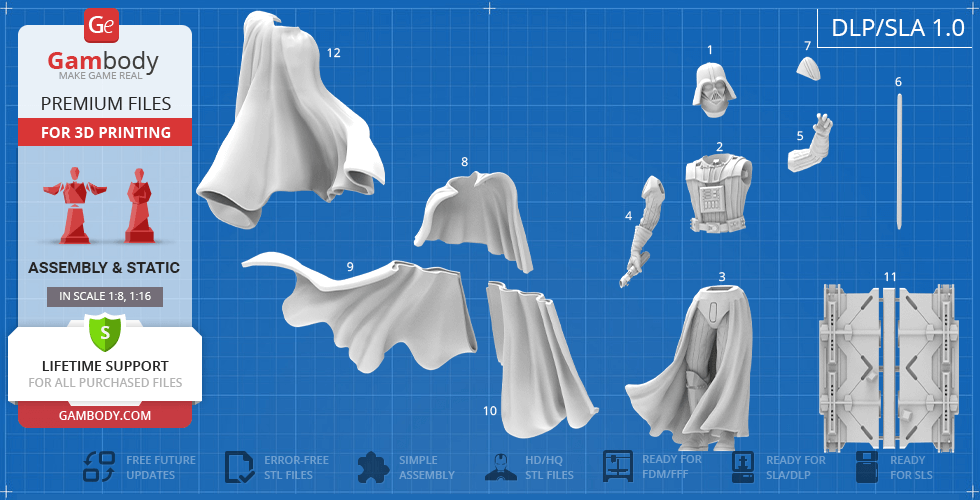Click the green lifetime support shield icon
This screenshot has height=500, width=980.
coord(104,331)
